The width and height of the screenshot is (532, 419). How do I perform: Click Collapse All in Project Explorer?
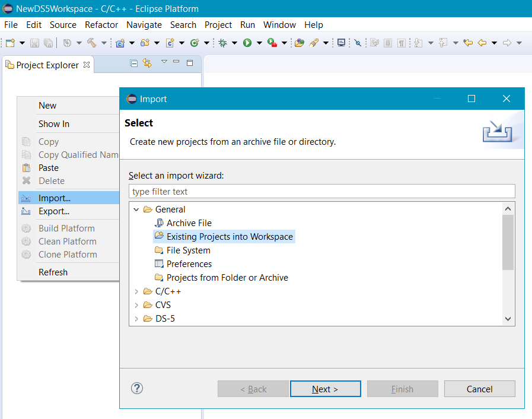click(134, 63)
